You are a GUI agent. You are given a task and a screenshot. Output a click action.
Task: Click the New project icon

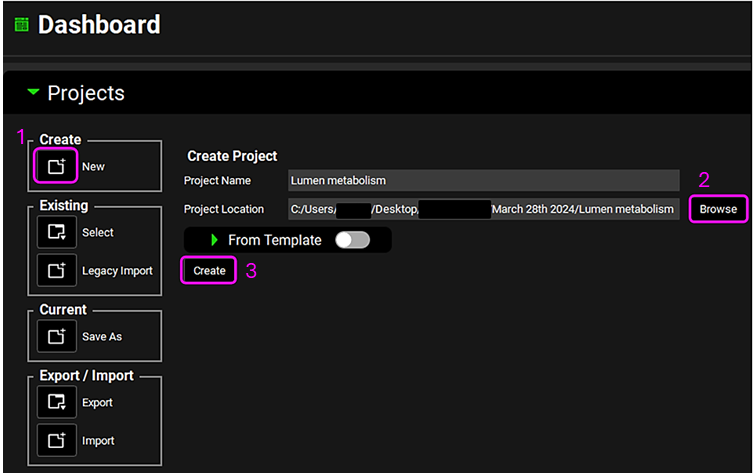[56, 166]
